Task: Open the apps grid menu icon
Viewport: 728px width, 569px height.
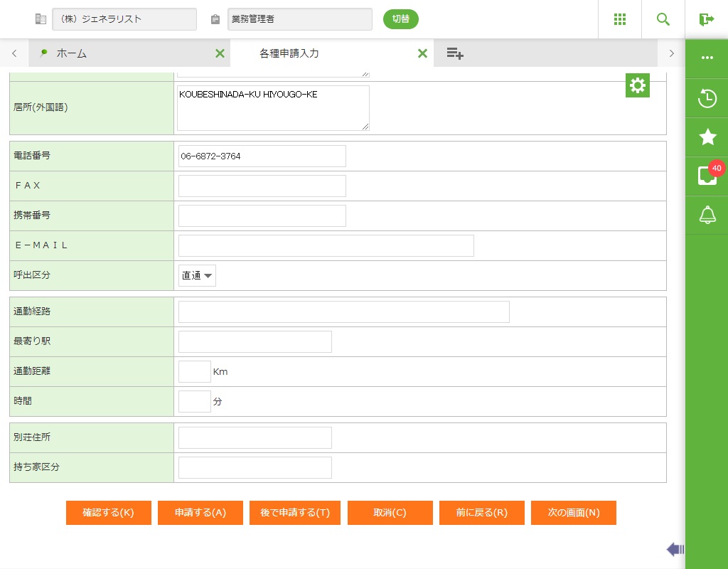Action: click(619, 19)
